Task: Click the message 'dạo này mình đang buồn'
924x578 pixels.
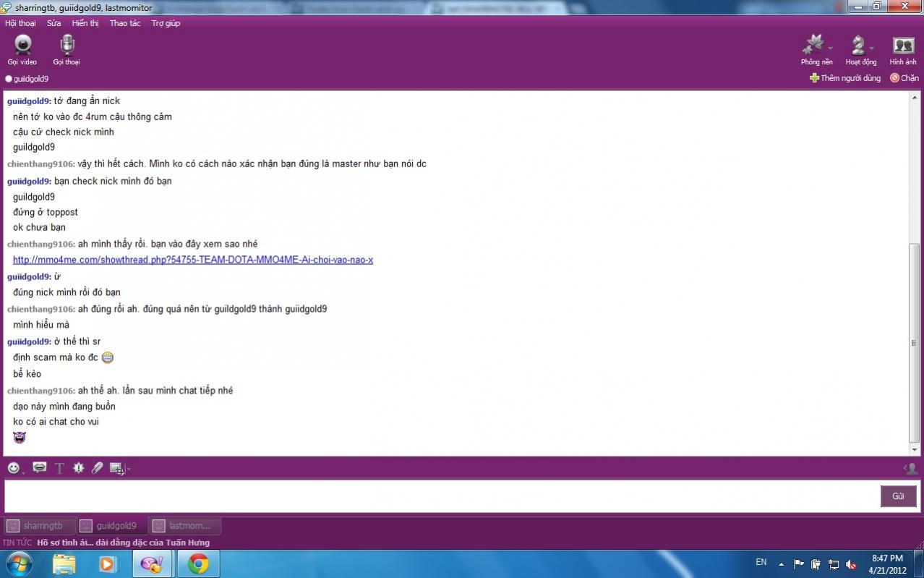Action: (64, 407)
